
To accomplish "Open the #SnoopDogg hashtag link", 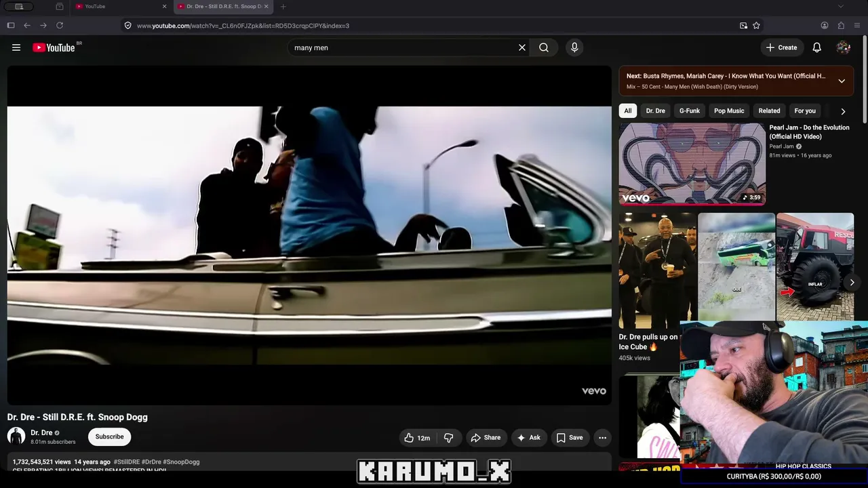I will (181, 462).
